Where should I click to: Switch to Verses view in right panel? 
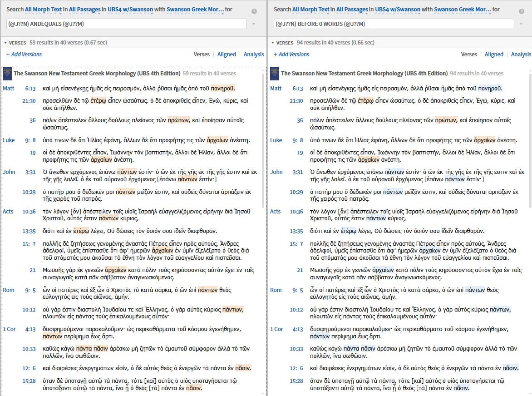point(469,54)
